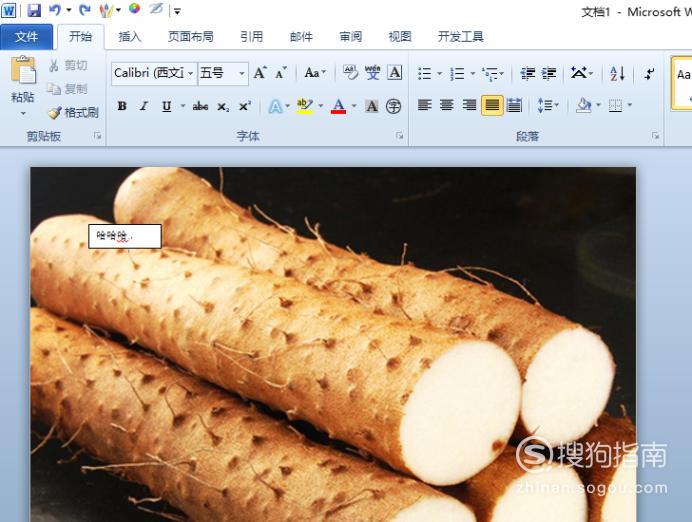Clear formatting with the eraser icon

click(351, 72)
